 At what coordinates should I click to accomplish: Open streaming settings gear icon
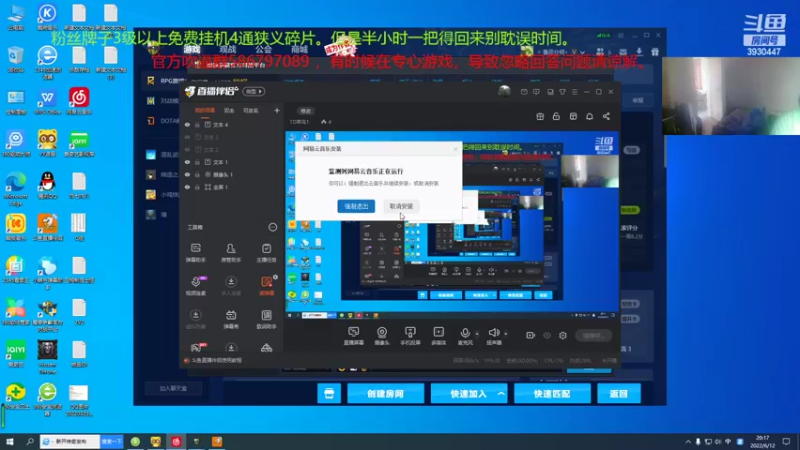pos(563,335)
